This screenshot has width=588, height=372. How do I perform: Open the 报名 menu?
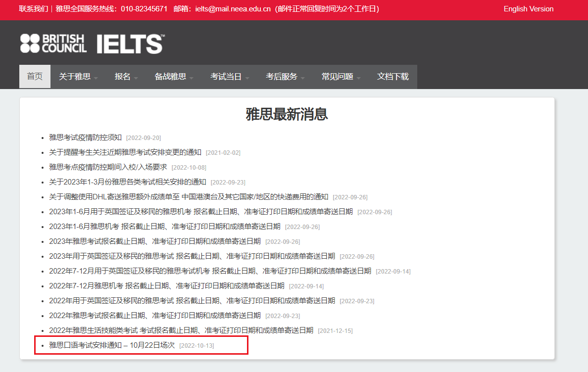pos(122,76)
